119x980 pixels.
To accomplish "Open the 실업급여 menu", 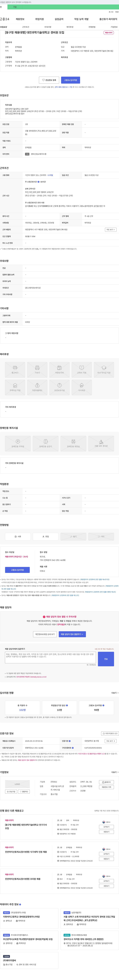I will point(59,19).
